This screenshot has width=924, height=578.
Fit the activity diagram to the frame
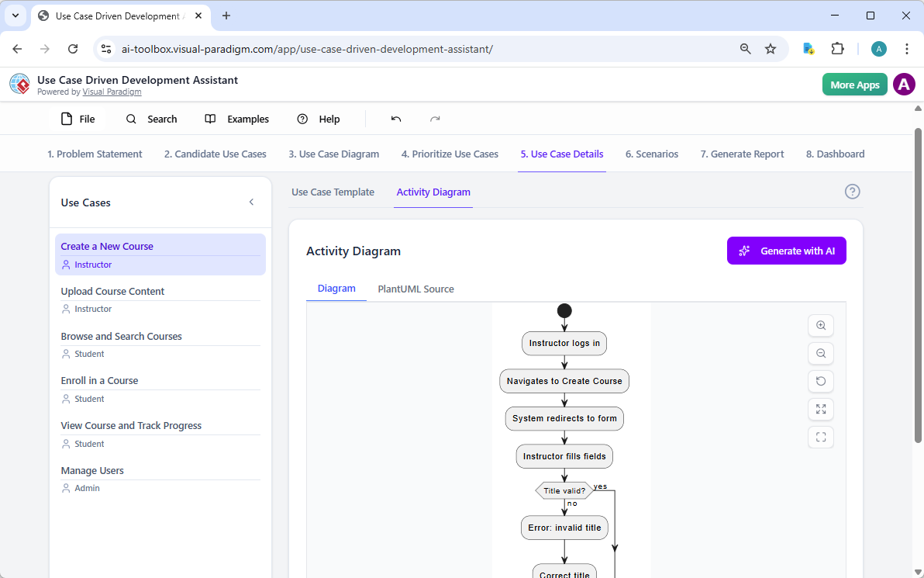(820, 437)
